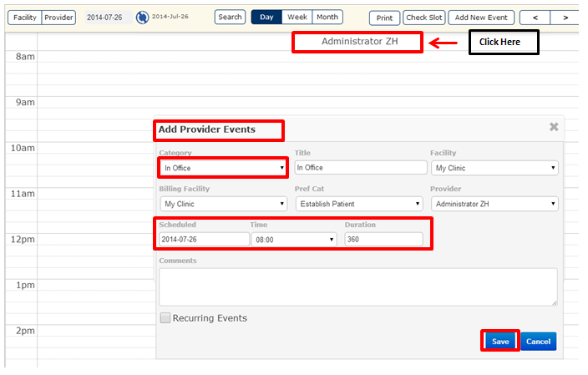Expand the Facility dropdown in dialog
The height and width of the screenshot is (375, 588).
tap(494, 168)
